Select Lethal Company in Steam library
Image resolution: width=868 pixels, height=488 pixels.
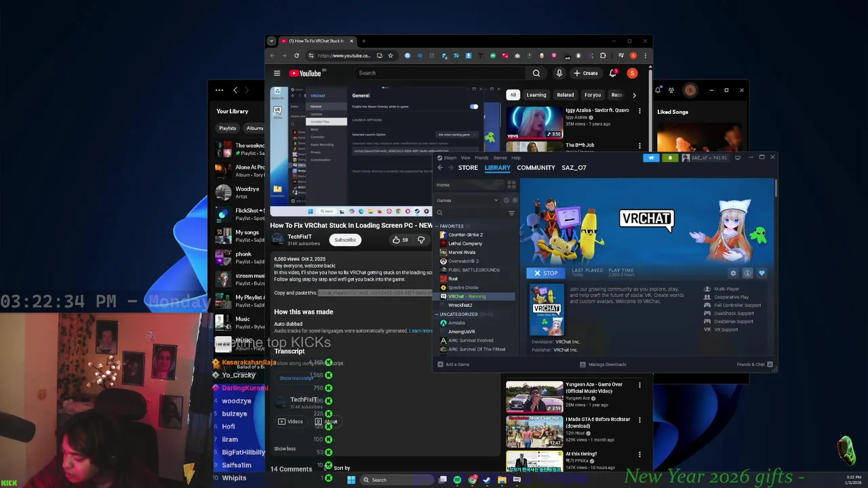click(465, 243)
